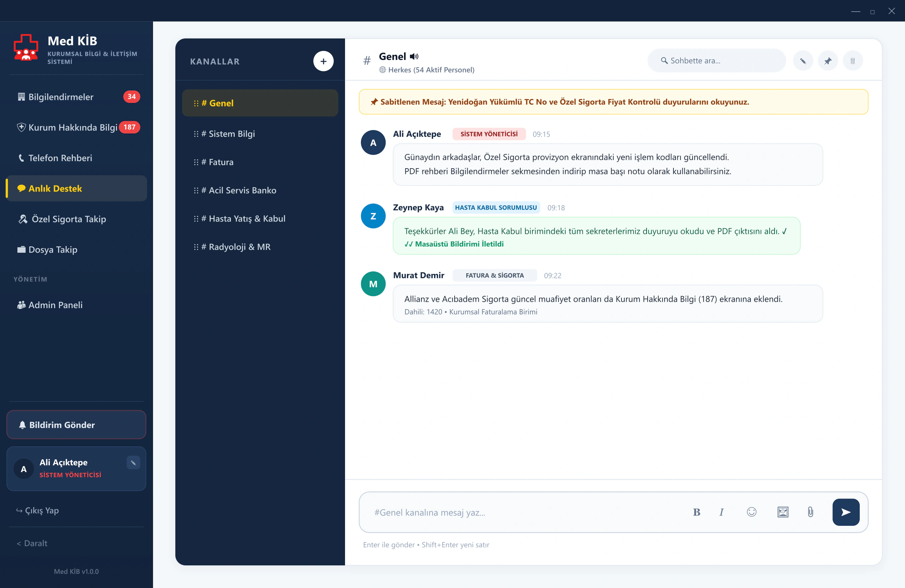This screenshot has width=905, height=588.
Task: Click the pinned message banner
Action: click(613, 102)
